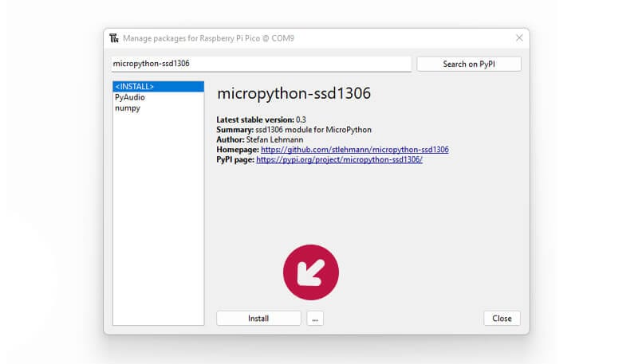Select PyAudio in the package list

pos(130,97)
